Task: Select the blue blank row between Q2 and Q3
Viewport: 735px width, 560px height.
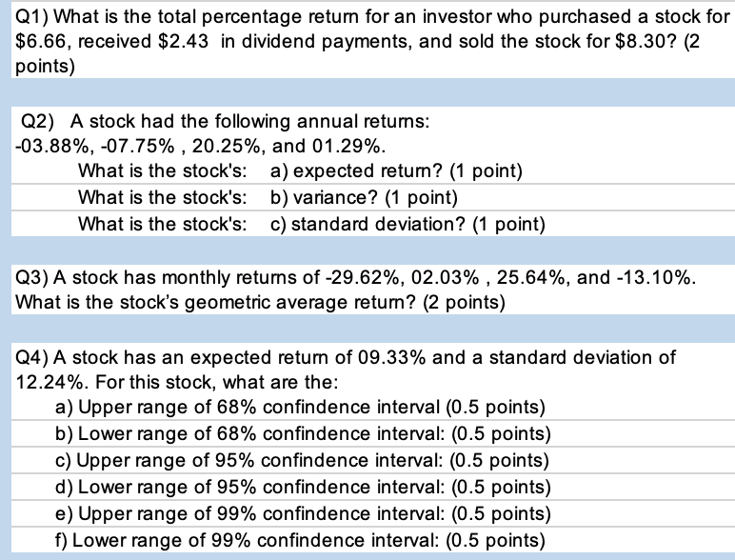Action: pos(367,250)
